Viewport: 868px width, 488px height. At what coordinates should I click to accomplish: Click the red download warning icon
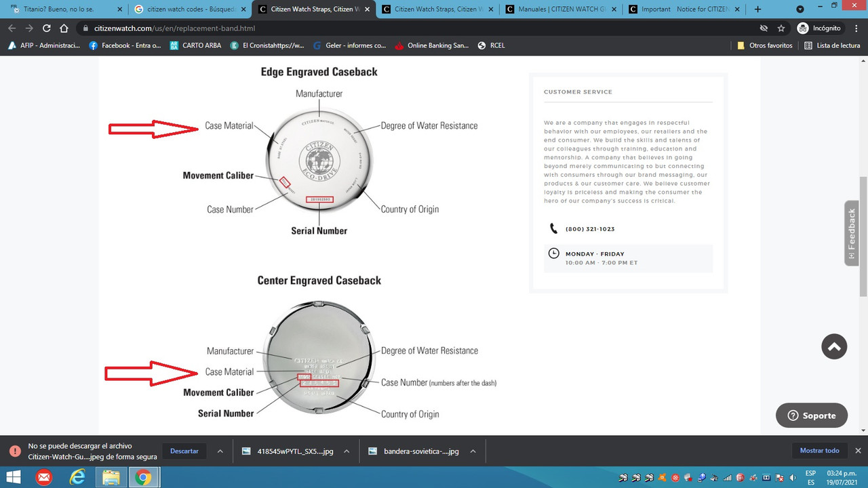tap(15, 451)
